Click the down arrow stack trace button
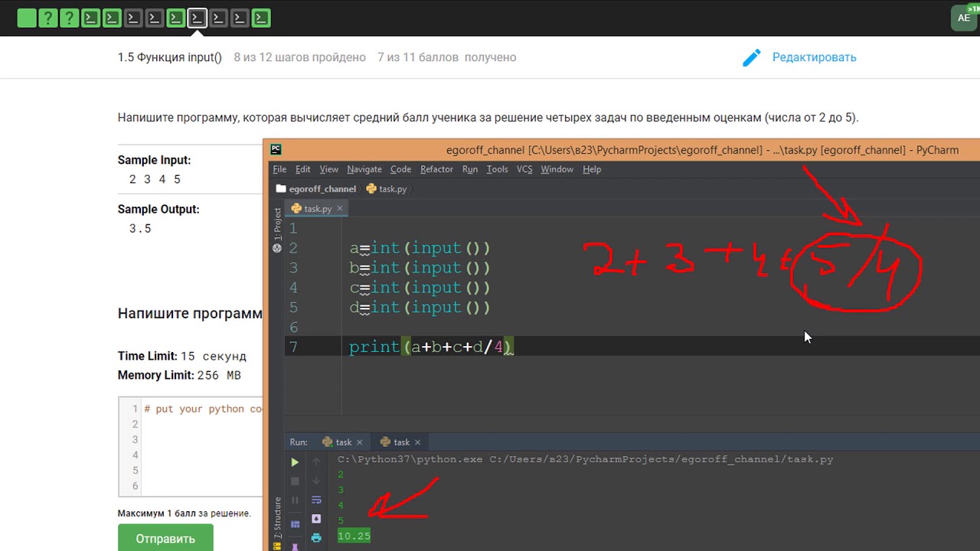 [x=316, y=481]
